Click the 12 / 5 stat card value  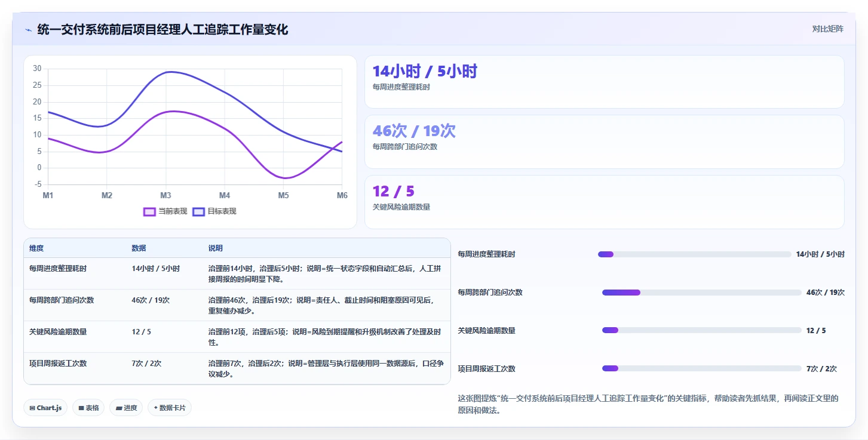point(393,192)
